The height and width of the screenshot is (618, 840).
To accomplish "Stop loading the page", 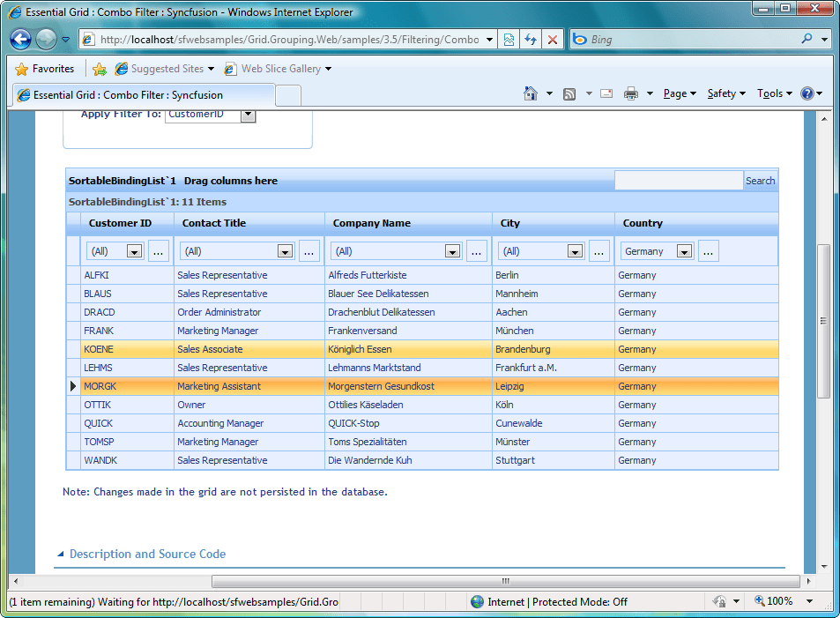I will click(x=551, y=39).
